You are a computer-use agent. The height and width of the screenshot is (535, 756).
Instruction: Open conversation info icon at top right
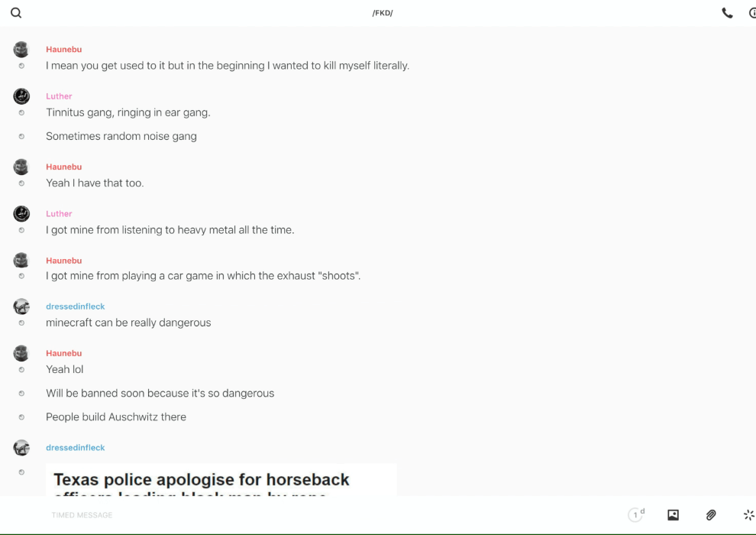tap(751, 13)
